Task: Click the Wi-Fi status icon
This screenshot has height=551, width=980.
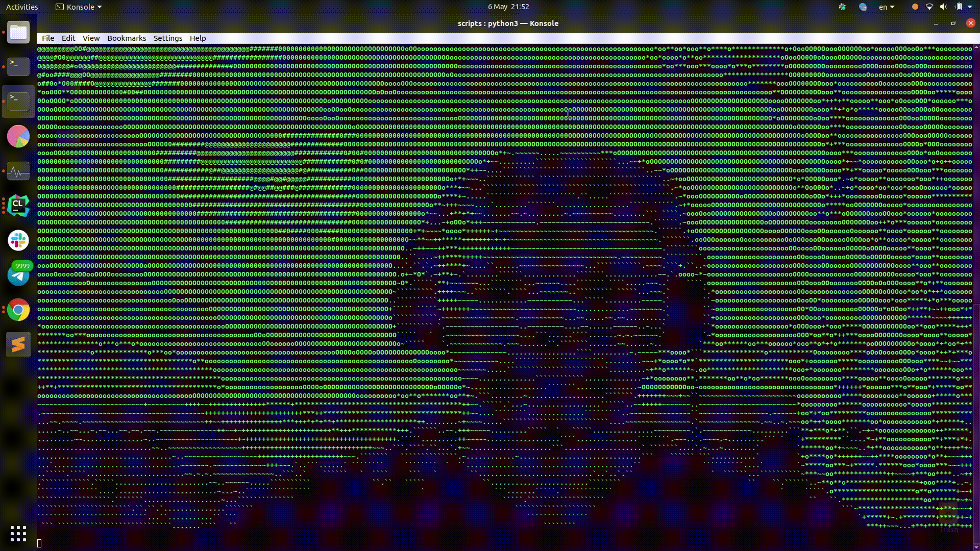Action: click(x=929, y=7)
